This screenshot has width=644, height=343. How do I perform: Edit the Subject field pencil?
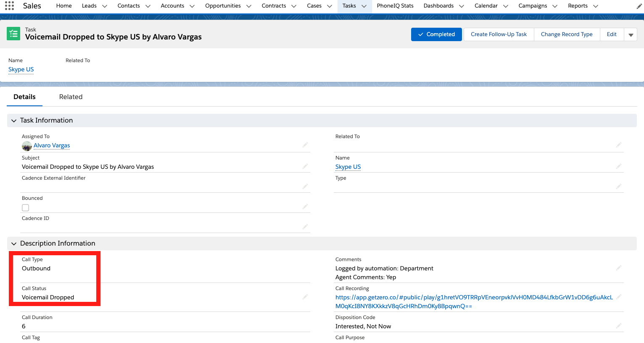305,166
